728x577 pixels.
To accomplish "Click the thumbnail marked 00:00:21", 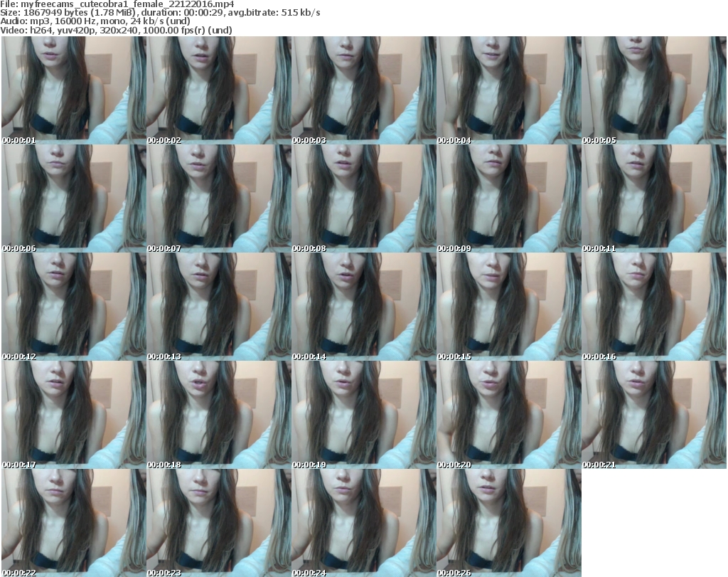I will point(653,415).
